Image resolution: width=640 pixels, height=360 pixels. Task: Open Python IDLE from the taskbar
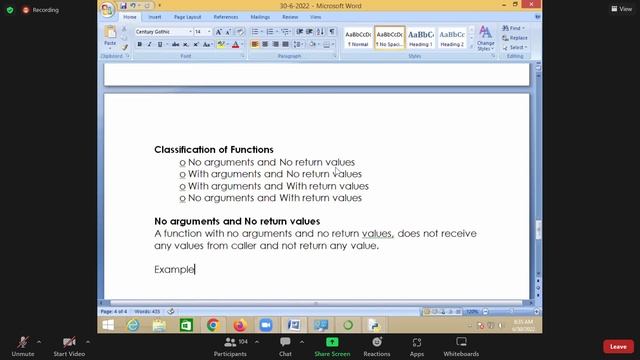pos(374,325)
